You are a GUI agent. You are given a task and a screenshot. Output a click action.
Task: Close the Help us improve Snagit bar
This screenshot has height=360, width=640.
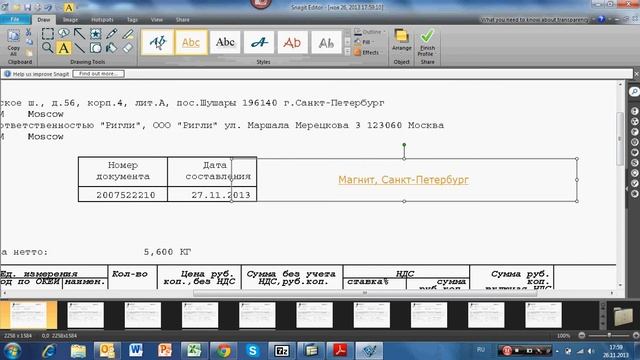pyautogui.click(x=636, y=74)
